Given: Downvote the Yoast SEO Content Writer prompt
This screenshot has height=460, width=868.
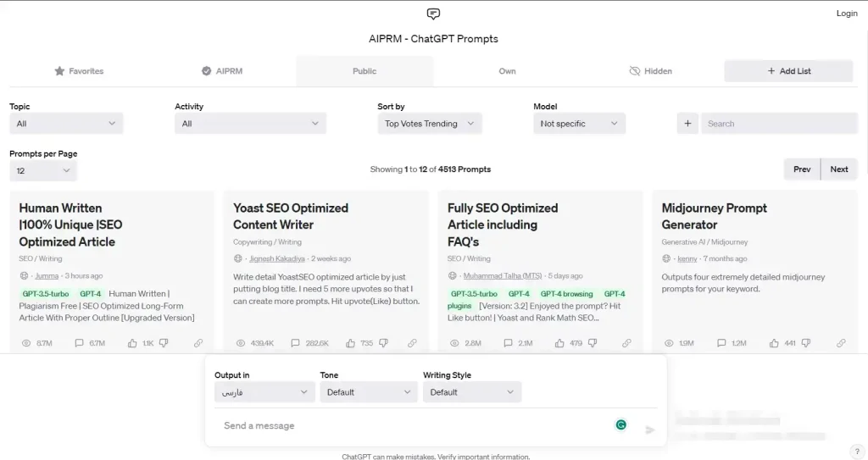Looking at the screenshot, I should coord(384,343).
